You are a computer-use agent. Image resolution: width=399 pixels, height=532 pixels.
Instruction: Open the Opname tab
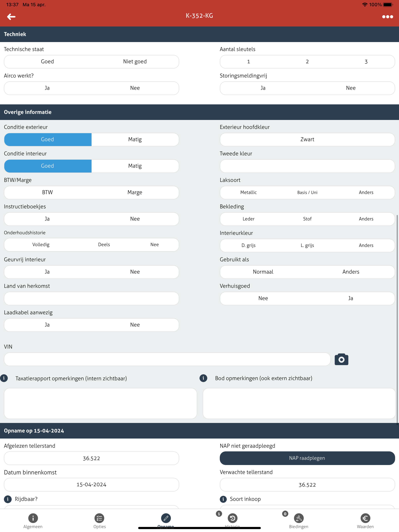coord(166,521)
